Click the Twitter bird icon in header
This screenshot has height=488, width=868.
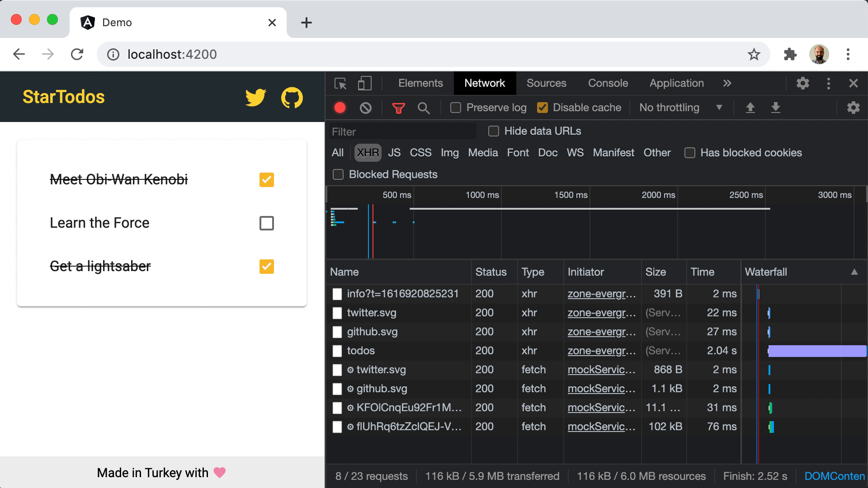pyautogui.click(x=255, y=97)
